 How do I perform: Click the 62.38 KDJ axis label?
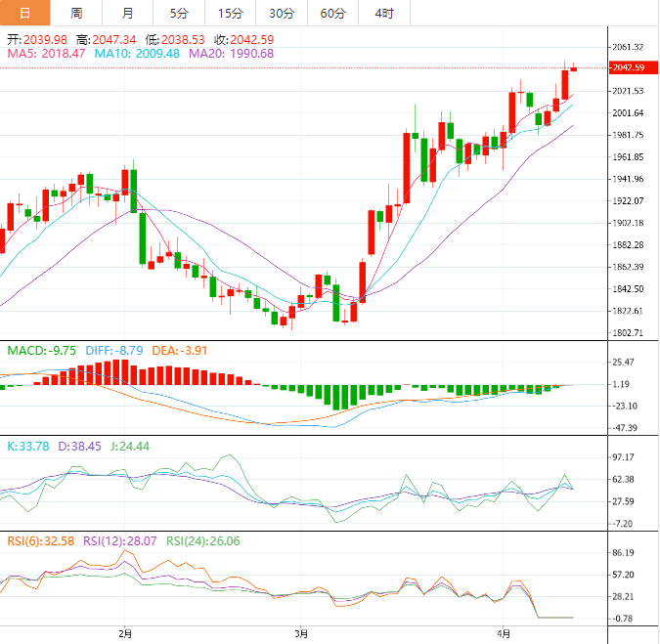point(624,480)
